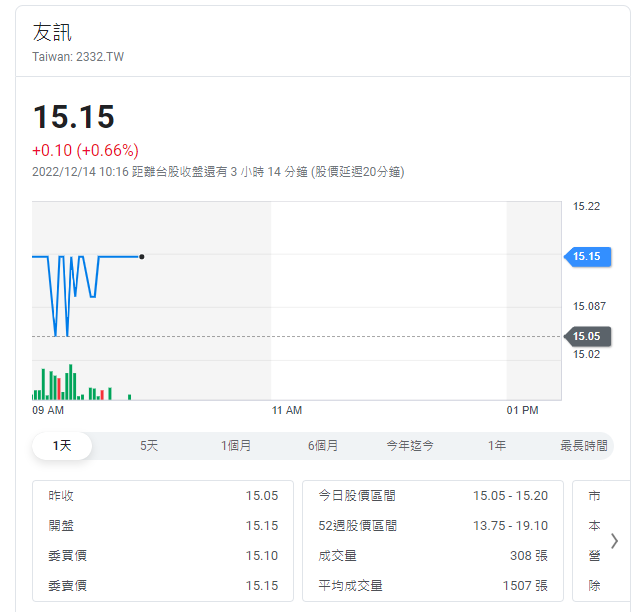Click the 成交量 volume row
Image resolution: width=635 pixels, height=612 pixels.
pyautogui.click(x=432, y=556)
